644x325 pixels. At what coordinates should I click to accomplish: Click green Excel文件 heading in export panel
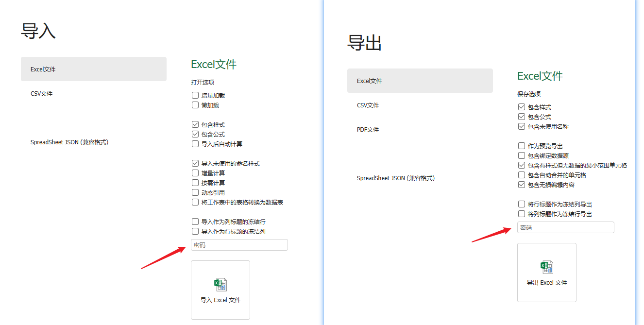point(540,76)
